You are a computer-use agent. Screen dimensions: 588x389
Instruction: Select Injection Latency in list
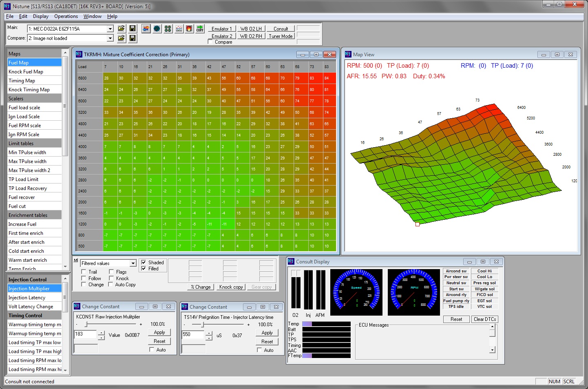pos(35,297)
